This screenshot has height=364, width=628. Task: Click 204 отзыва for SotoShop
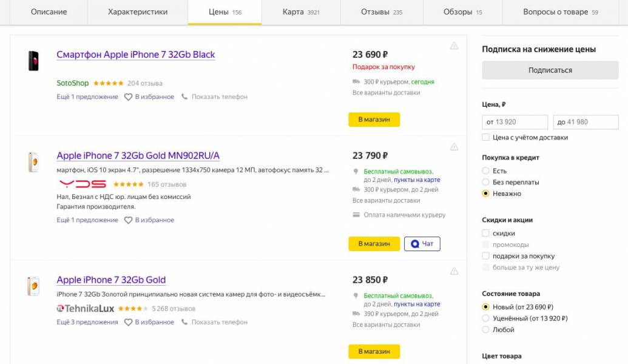click(145, 83)
